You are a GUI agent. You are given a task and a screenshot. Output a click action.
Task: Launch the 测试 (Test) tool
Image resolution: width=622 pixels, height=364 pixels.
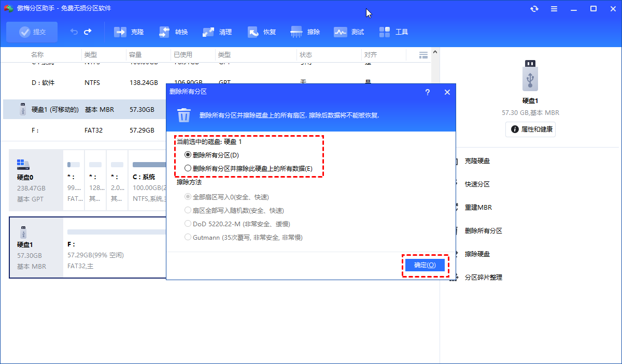click(348, 32)
